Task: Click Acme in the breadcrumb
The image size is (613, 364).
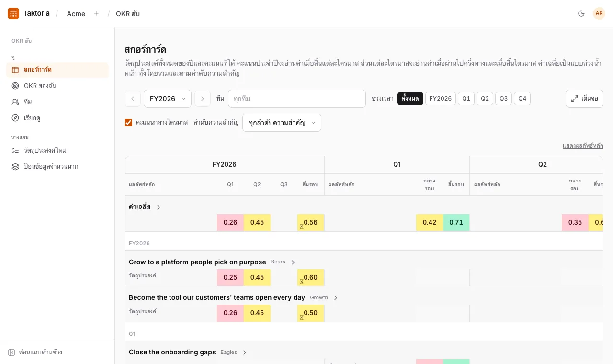Action: pyautogui.click(x=76, y=14)
